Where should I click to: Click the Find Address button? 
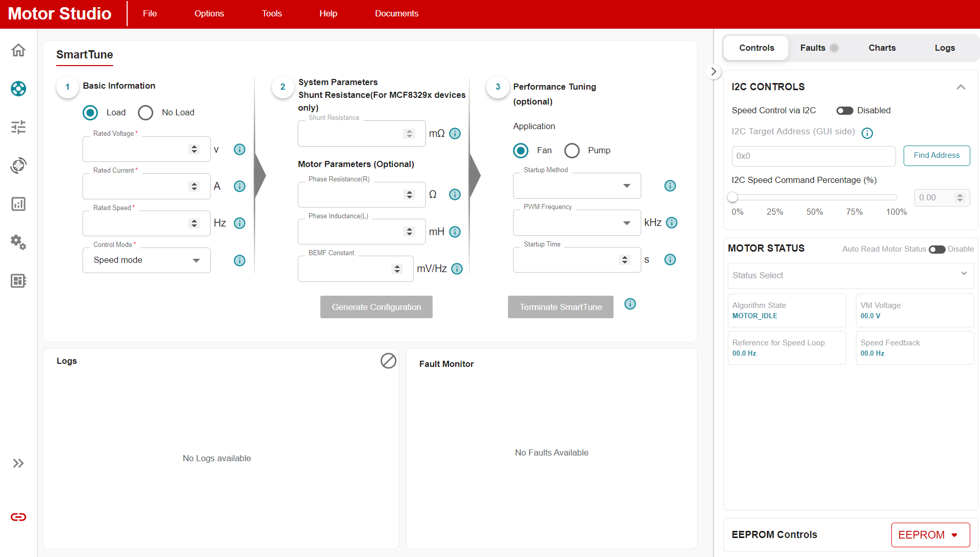[936, 155]
